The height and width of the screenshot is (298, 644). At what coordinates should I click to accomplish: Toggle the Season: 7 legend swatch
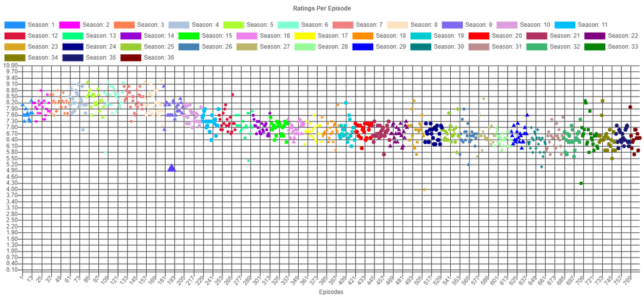tap(343, 24)
